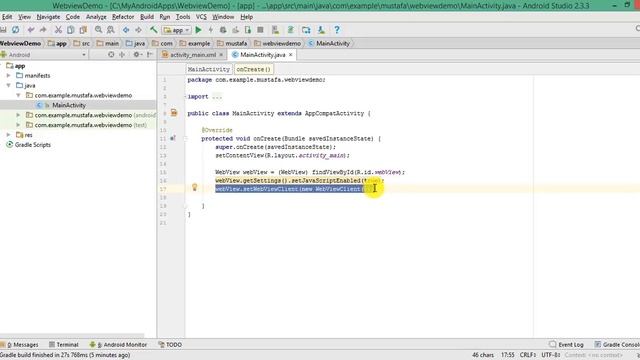This screenshot has width=640, height=360.
Task: Expand the res folder
Action: point(9,135)
